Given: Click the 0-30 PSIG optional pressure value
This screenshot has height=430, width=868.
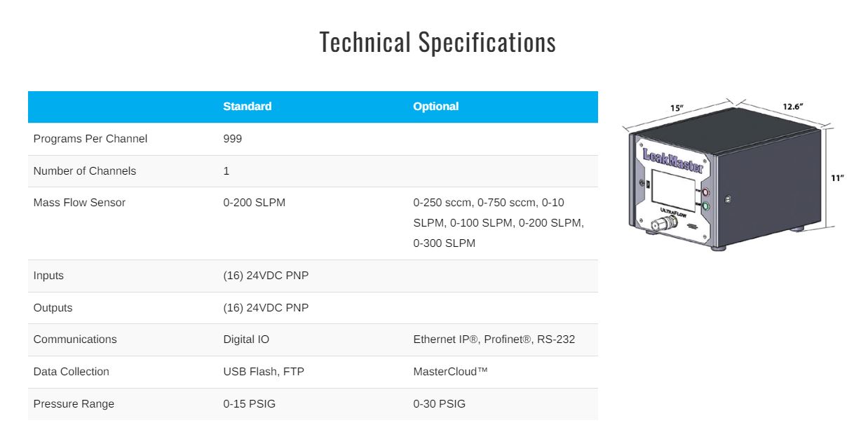Looking at the screenshot, I should click(440, 404).
